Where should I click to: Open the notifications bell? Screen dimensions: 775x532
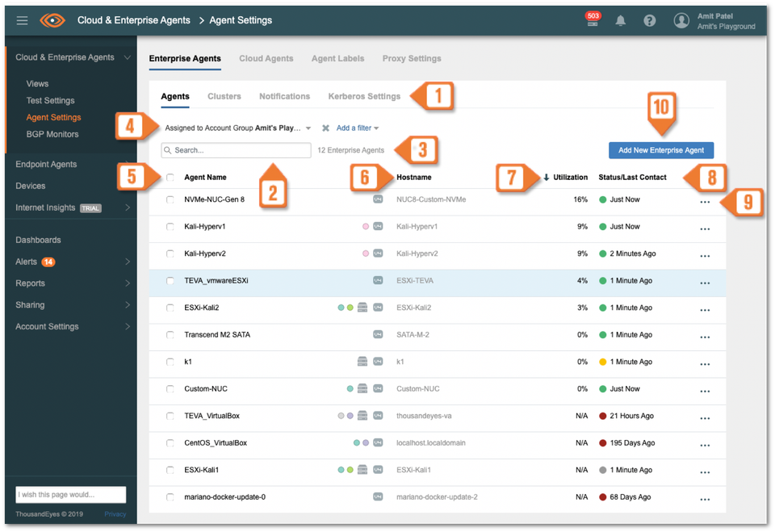coord(620,20)
